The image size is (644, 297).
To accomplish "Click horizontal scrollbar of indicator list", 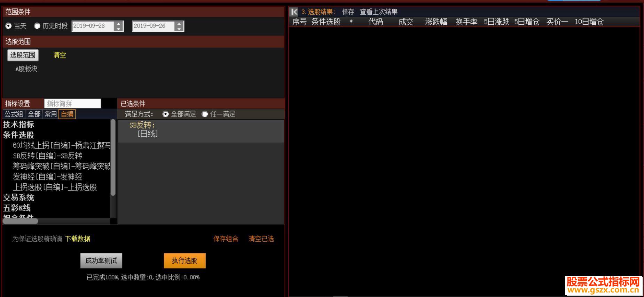I will click(x=21, y=221).
